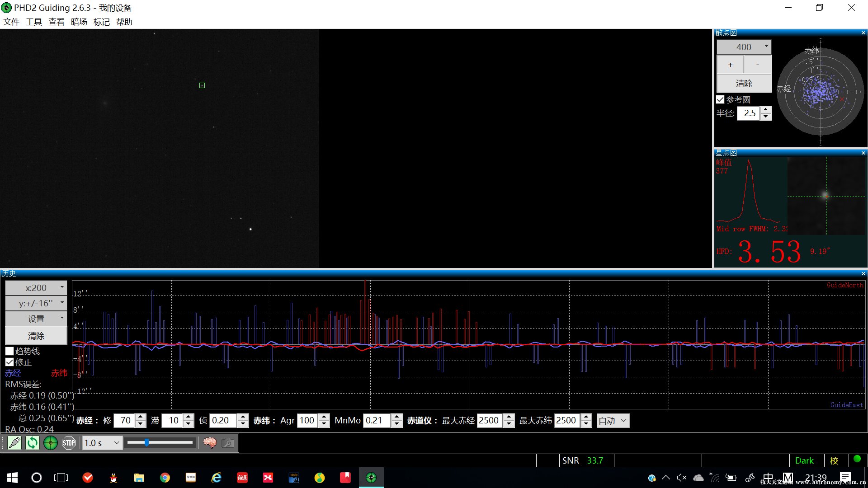Close the star profile panel (星点图)
The height and width of the screenshot is (488, 868).
863,153
